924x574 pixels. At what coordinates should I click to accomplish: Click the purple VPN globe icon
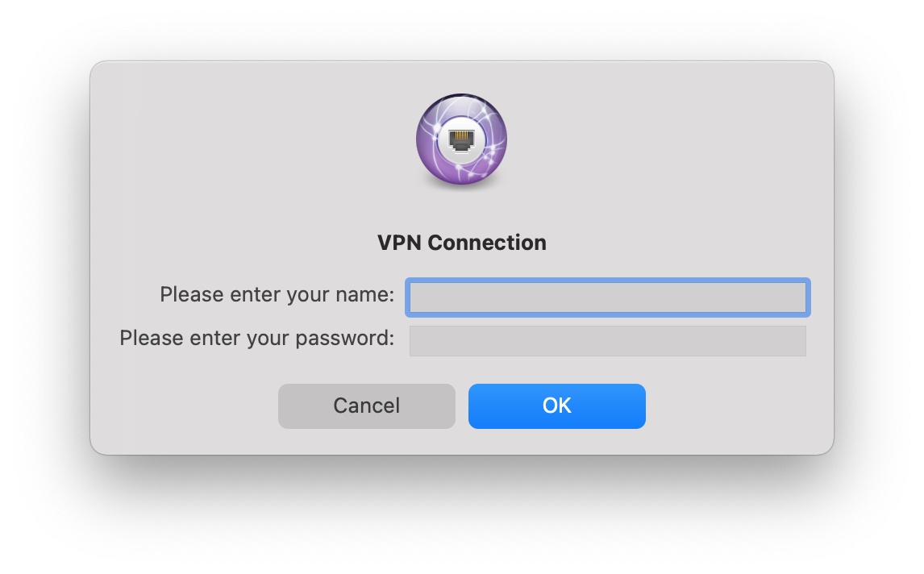pos(461,139)
